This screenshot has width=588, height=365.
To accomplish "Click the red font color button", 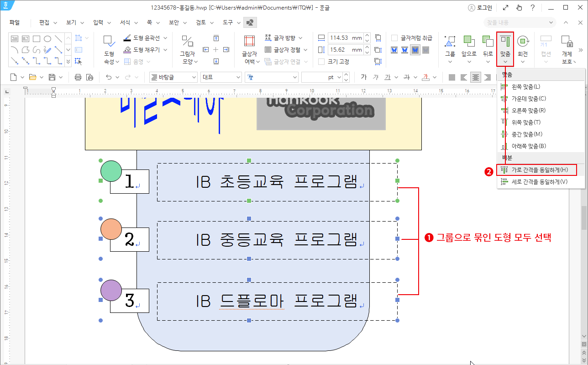I will coord(425,77).
